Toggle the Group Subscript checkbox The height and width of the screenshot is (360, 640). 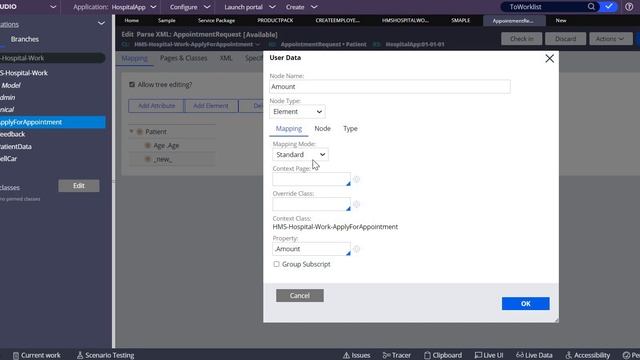276,264
